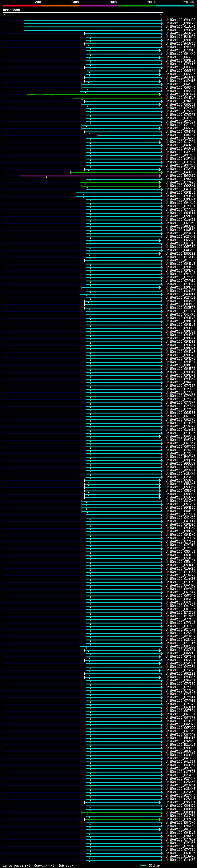Select the green UniRef100_Q4N7Y7 alignment bar
Screen dimensions: 197x868
pyautogui.click(x=117, y=98)
